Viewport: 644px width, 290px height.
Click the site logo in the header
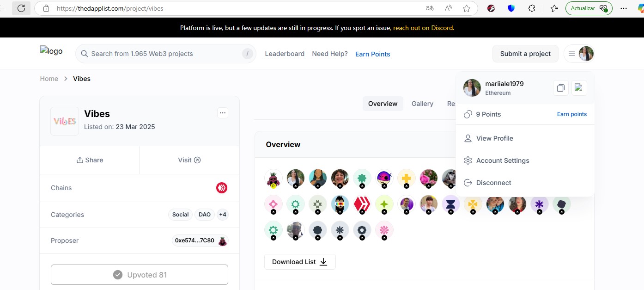(51, 51)
